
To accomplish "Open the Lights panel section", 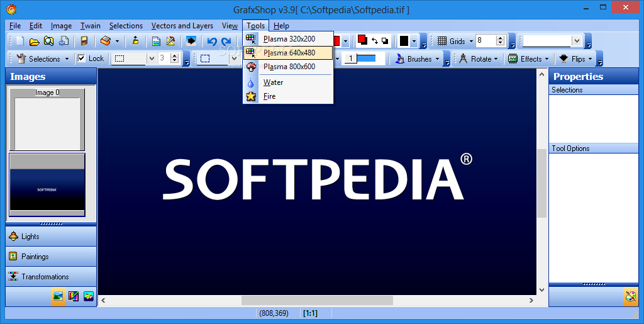I will point(51,236).
